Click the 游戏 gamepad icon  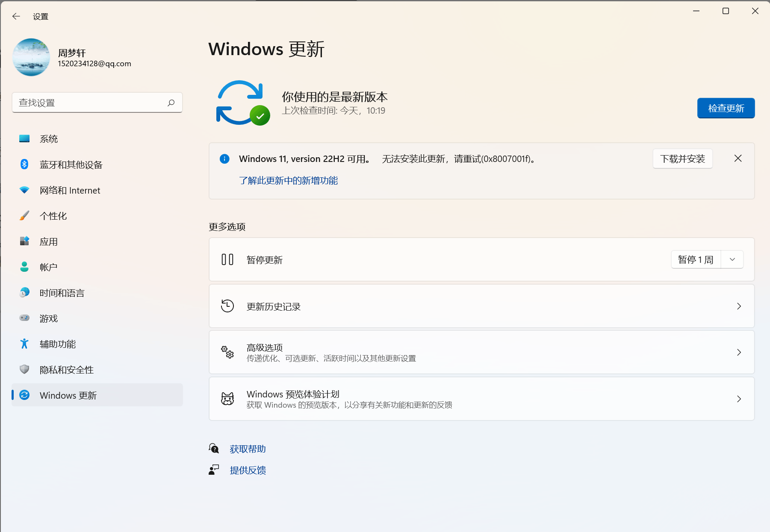pos(24,318)
